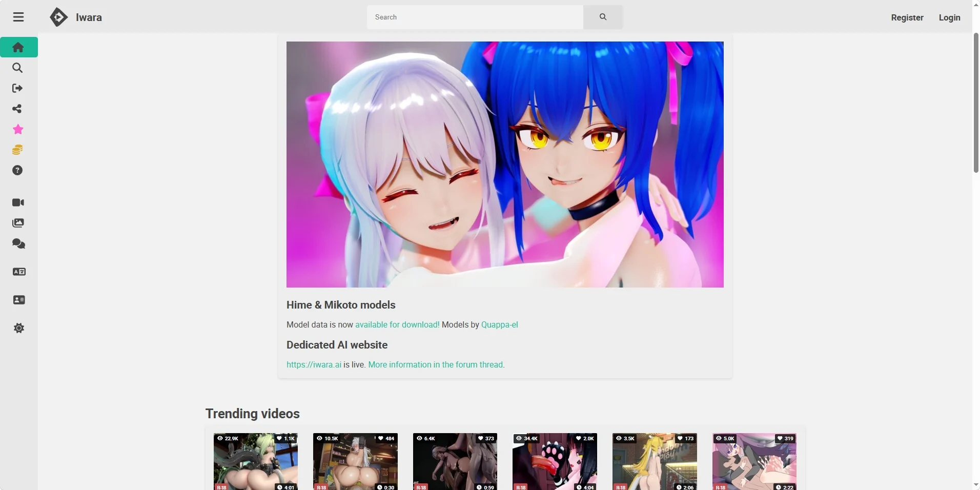The height and width of the screenshot is (490, 980).
Task: Click the sidebar share icon
Action: [18, 109]
